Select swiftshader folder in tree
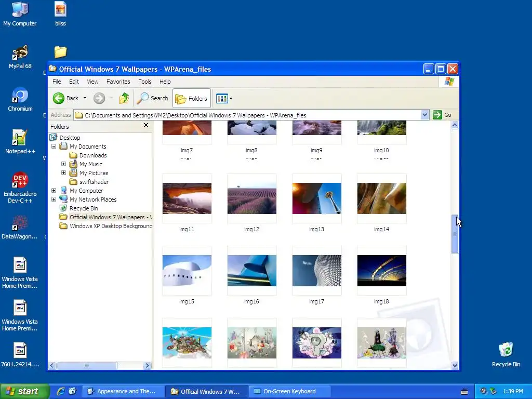 pyautogui.click(x=94, y=181)
